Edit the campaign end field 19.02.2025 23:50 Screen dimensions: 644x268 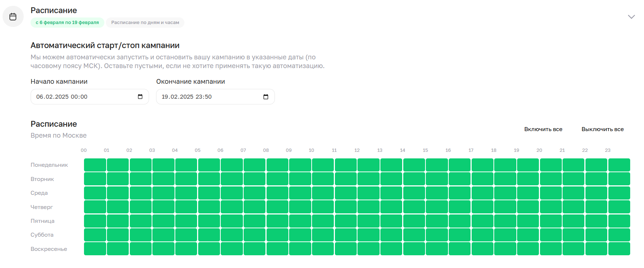click(215, 96)
